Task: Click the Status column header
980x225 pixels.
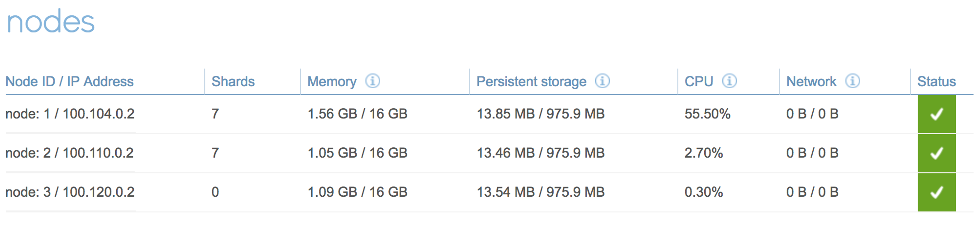Action: [x=936, y=81]
